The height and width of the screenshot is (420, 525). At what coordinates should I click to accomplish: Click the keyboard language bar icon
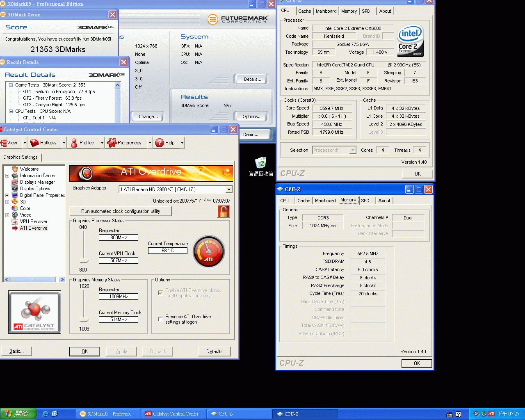tap(450, 414)
